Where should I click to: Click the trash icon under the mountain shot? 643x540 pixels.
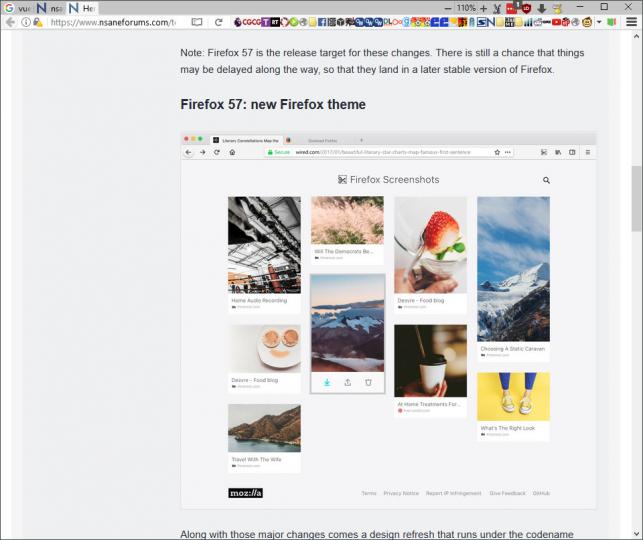pos(368,383)
